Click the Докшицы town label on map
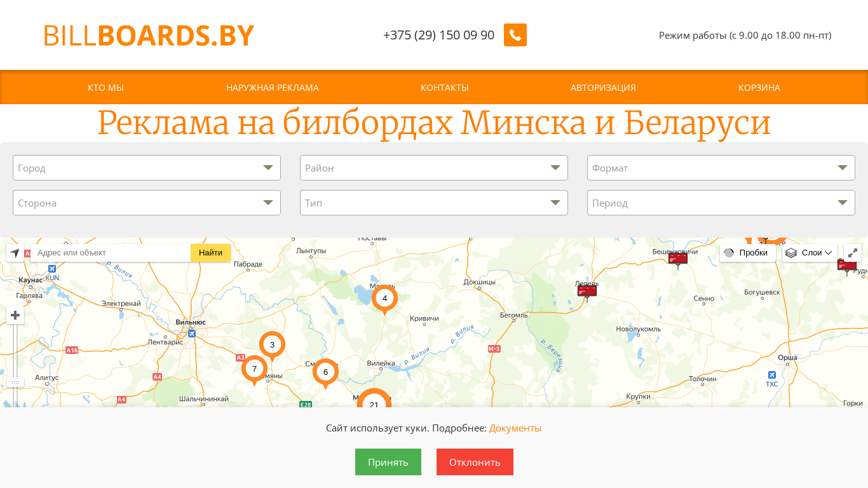Image resolution: width=868 pixels, height=488 pixels. pyautogui.click(x=479, y=281)
